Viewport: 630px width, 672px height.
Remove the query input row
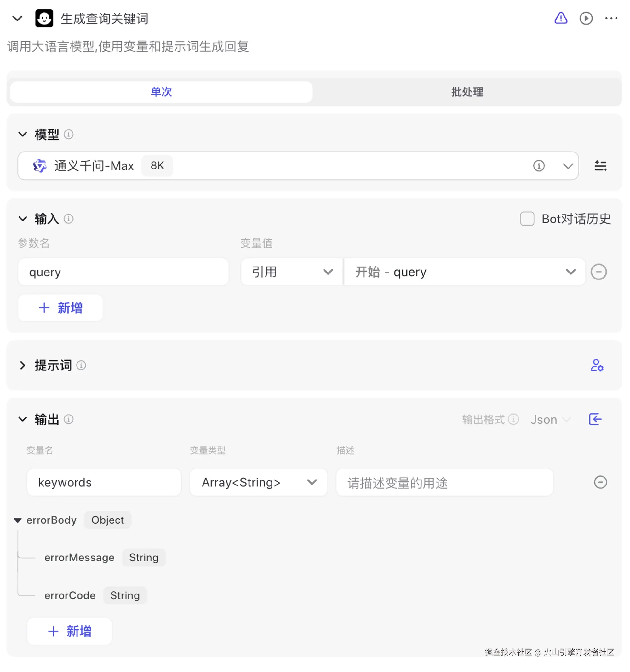click(x=598, y=272)
